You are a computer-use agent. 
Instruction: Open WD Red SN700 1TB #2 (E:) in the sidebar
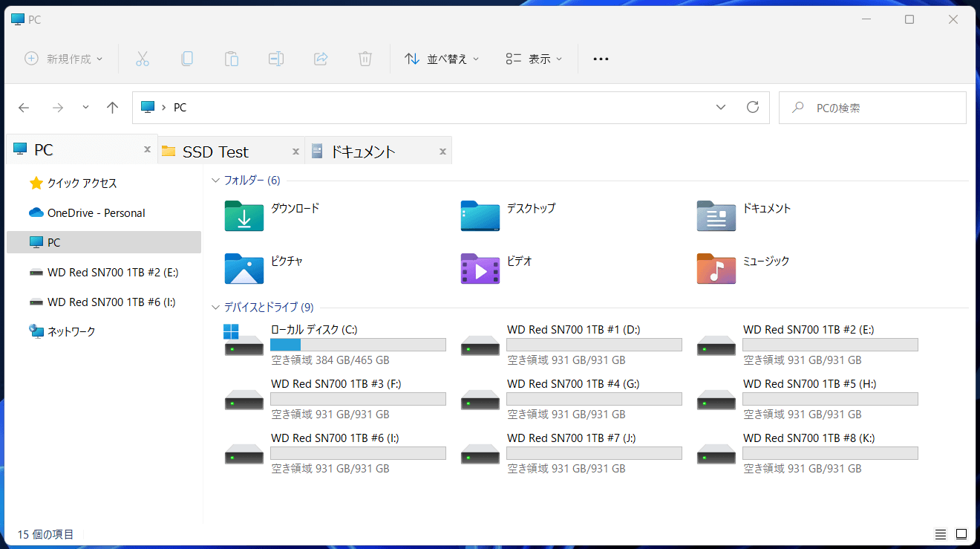click(x=104, y=272)
